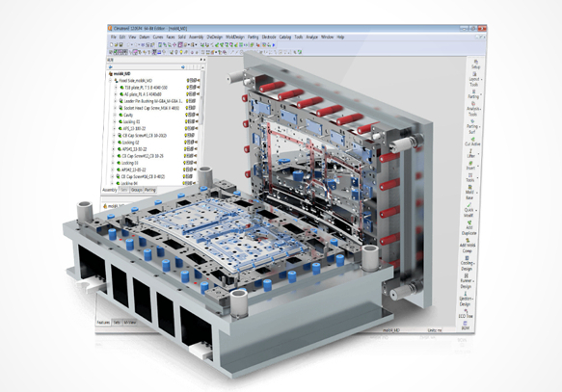Expand the TSB plate tree node

click(116, 88)
